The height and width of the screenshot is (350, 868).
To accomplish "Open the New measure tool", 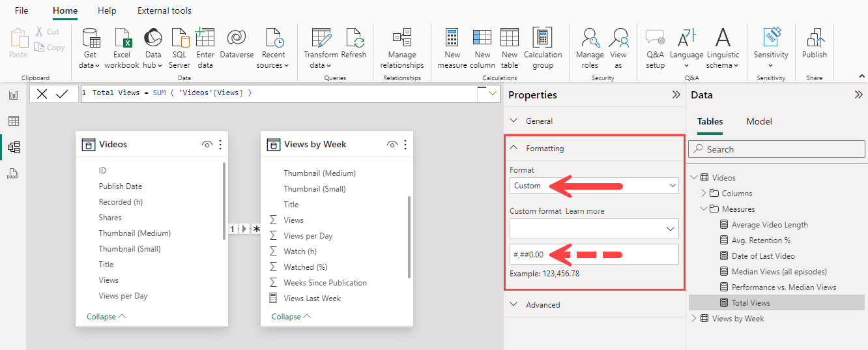I will (x=452, y=38).
